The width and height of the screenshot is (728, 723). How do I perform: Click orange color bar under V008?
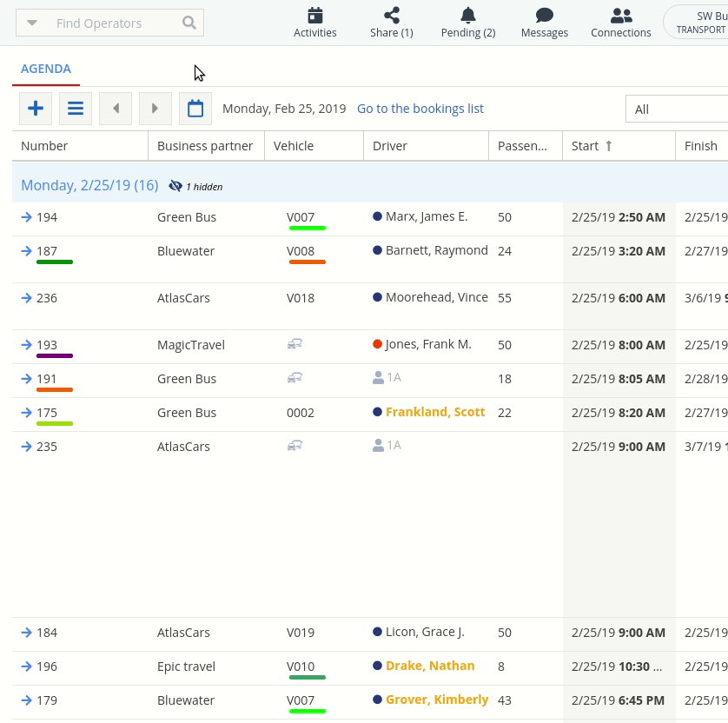[x=308, y=262]
